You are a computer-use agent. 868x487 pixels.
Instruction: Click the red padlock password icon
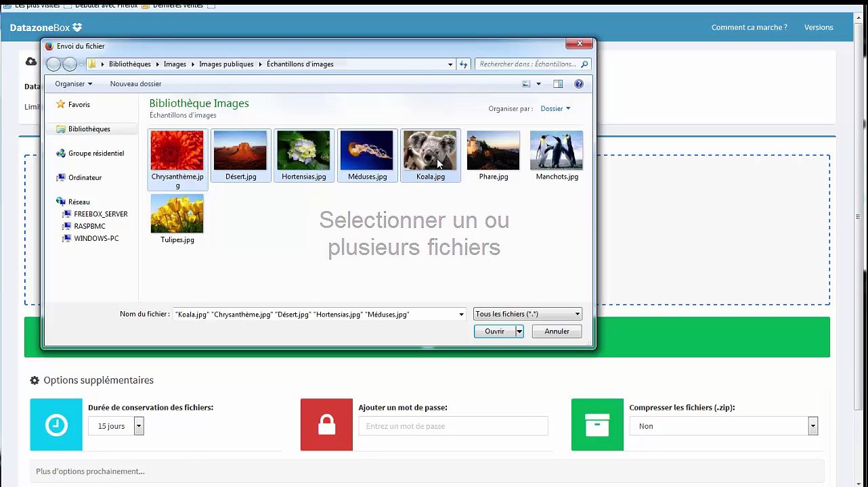coord(326,425)
